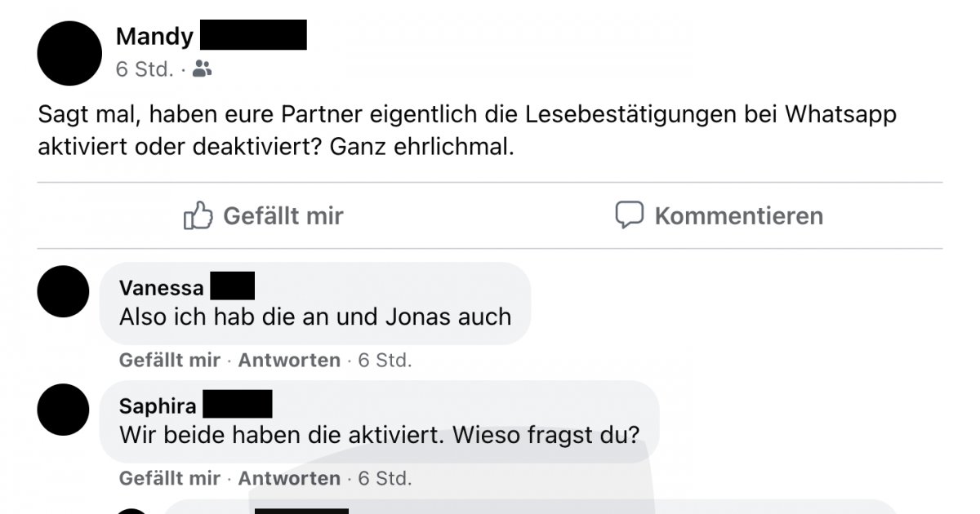Image resolution: width=980 pixels, height=514 pixels.
Task: Reply to Saphira's comment via Antworten
Action: pyautogui.click(x=289, y=478)
